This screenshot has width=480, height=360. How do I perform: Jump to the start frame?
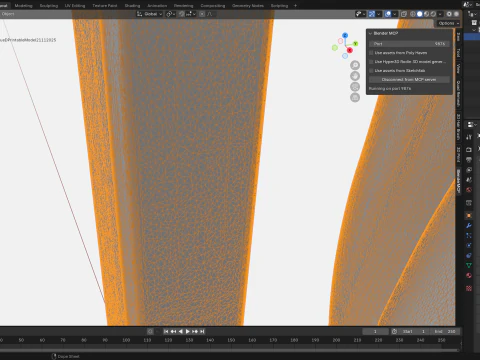tap(166, 331)
